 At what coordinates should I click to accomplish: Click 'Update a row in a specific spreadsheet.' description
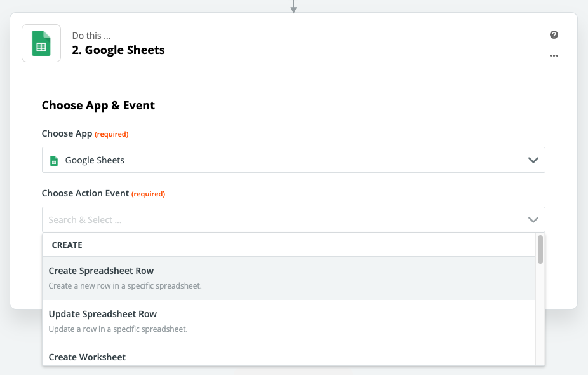coord(118,329)
